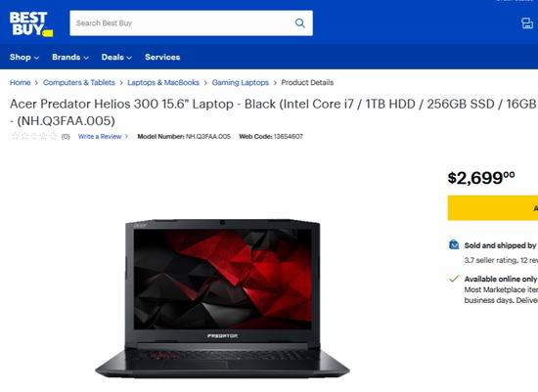Click the marketplace seller bag icon
This screenshot has width=538, height=392.
click(454, 244)
